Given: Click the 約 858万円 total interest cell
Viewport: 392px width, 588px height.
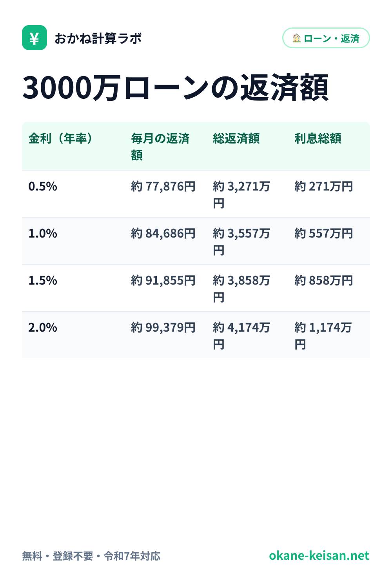Looking at the screenshot, I should coord(324,280).
